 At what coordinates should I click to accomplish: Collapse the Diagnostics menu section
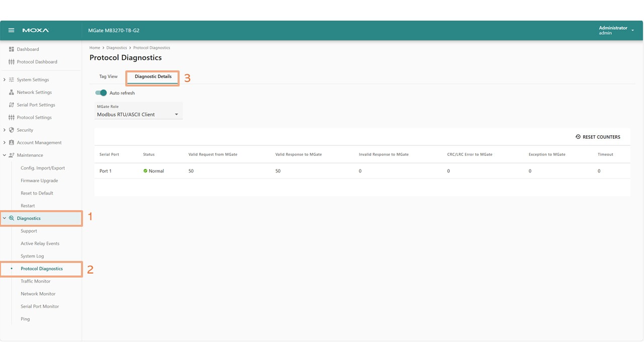click(x=5, y=218)
